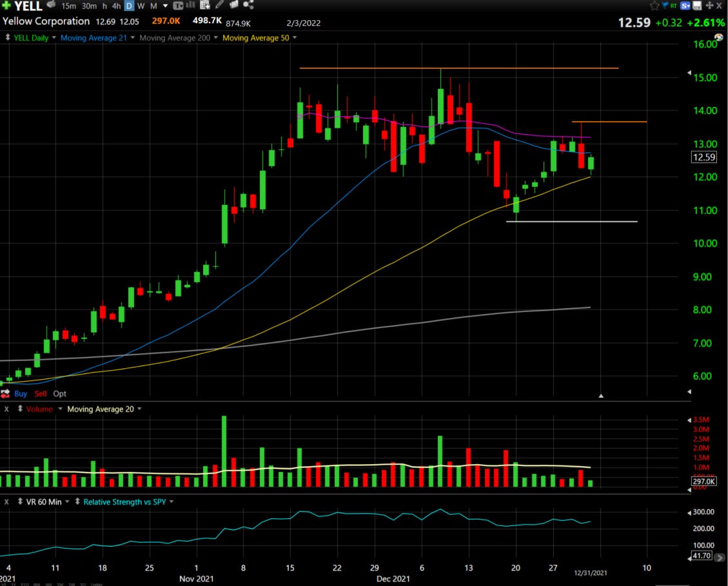
Task: Click the up-down arrow beside Volume
Action: (x=20, y=409)
